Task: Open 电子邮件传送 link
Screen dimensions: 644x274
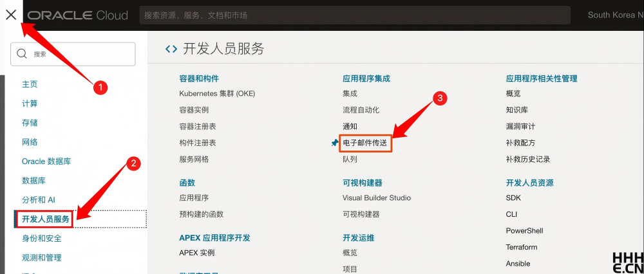Action: pos(365,143)
